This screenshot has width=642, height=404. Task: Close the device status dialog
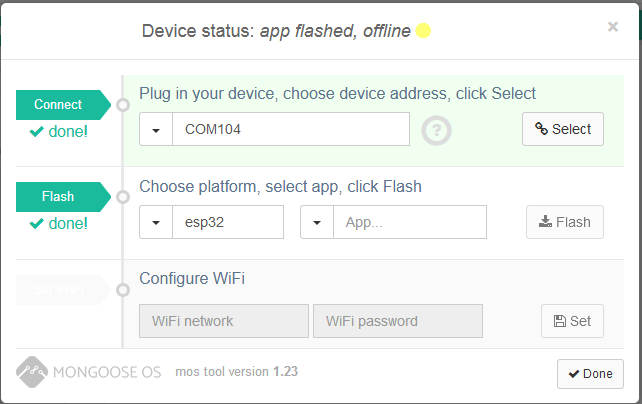613,27
